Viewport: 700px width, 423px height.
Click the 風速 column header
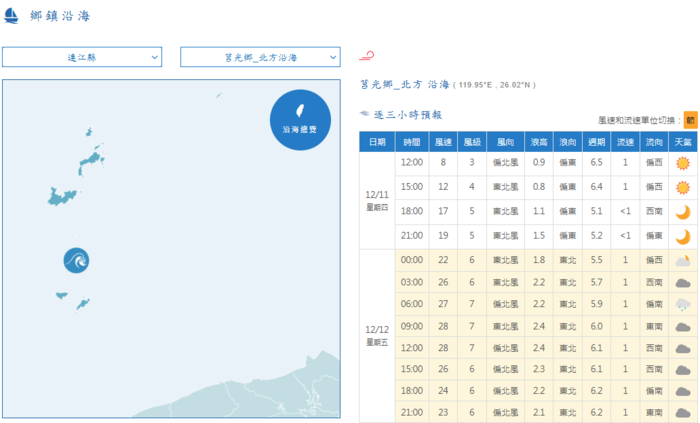tap(444, 143)
